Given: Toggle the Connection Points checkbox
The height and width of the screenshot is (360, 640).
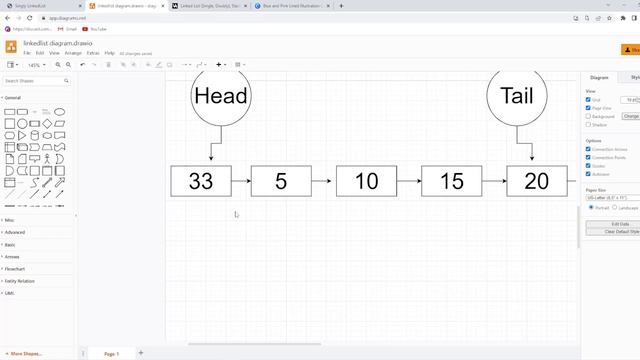Looking at the screenshot, I should 588,157.
